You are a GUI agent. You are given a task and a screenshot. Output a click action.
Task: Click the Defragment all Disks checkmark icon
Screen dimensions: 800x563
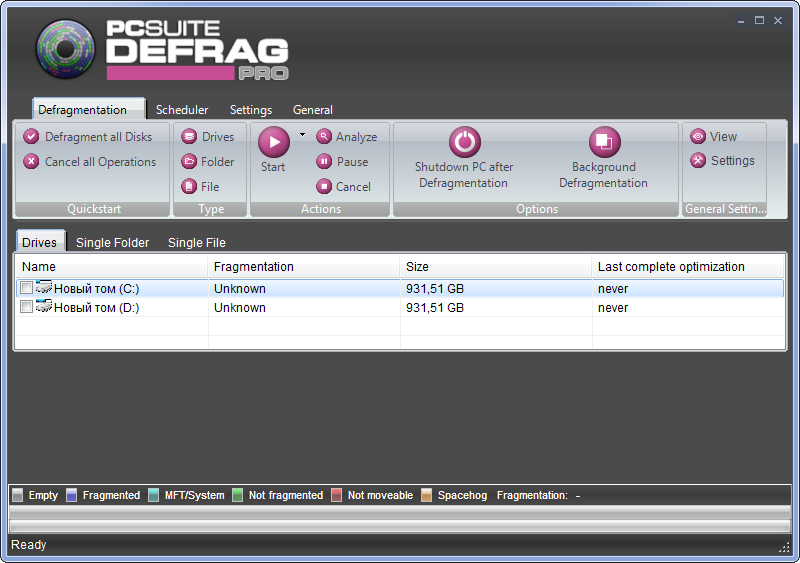31,136
